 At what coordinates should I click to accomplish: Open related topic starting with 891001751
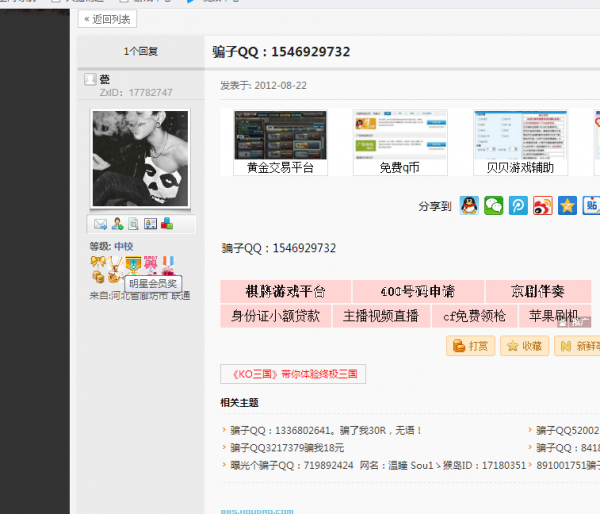pos(568,465)
